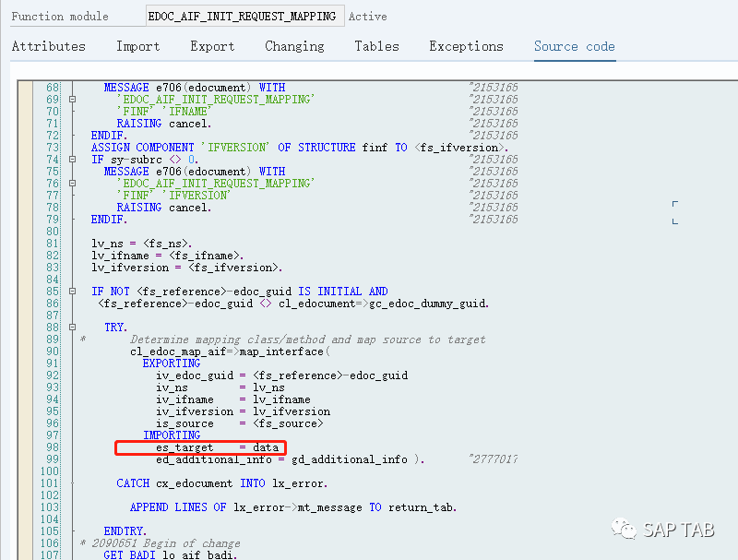
Task: Click 'RAISING cancel.' on line 78
Action: tap(164, 208)
